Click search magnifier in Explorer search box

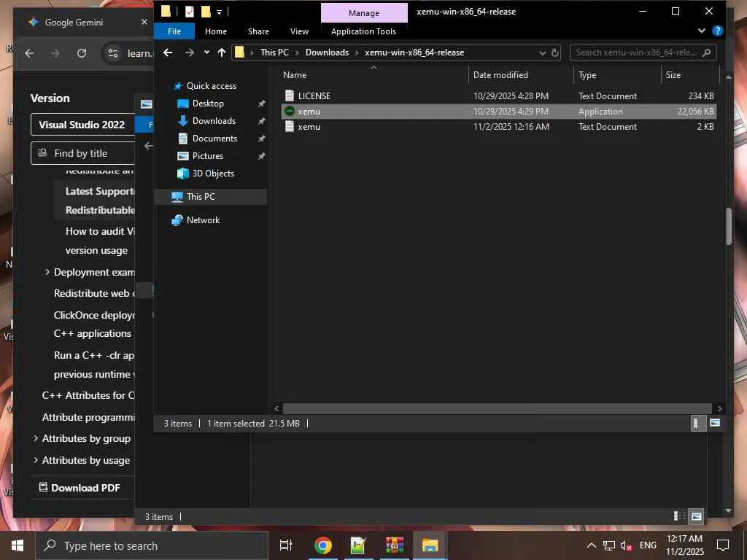[706, 52]
